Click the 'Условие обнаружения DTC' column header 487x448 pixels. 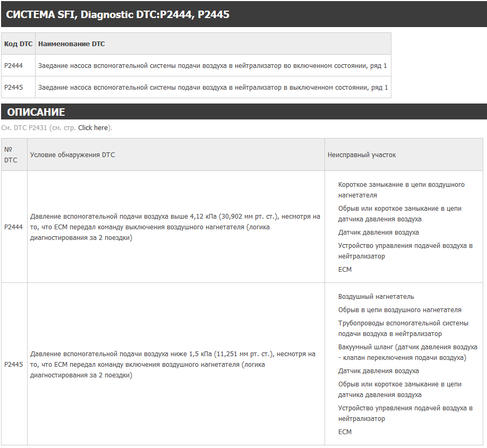click(72, 154)
